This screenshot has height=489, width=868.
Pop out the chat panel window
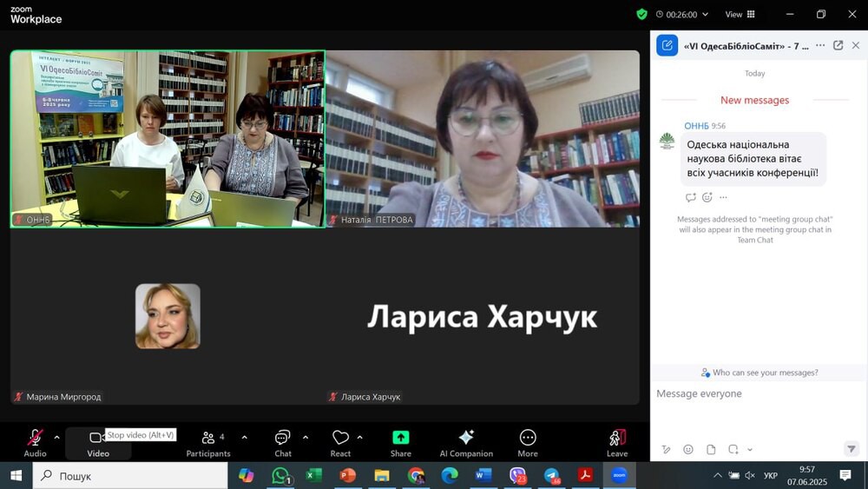838,45
